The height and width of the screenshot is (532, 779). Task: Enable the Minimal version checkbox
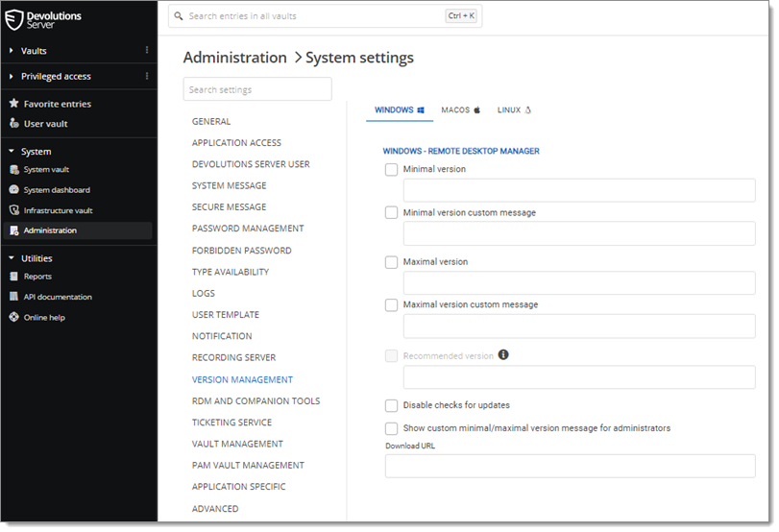[392, 169]
